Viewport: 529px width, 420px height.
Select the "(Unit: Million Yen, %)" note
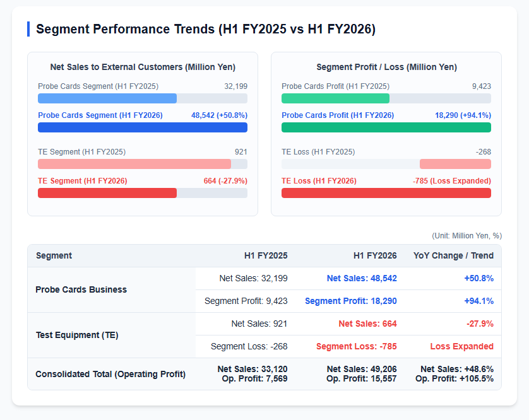467,236
